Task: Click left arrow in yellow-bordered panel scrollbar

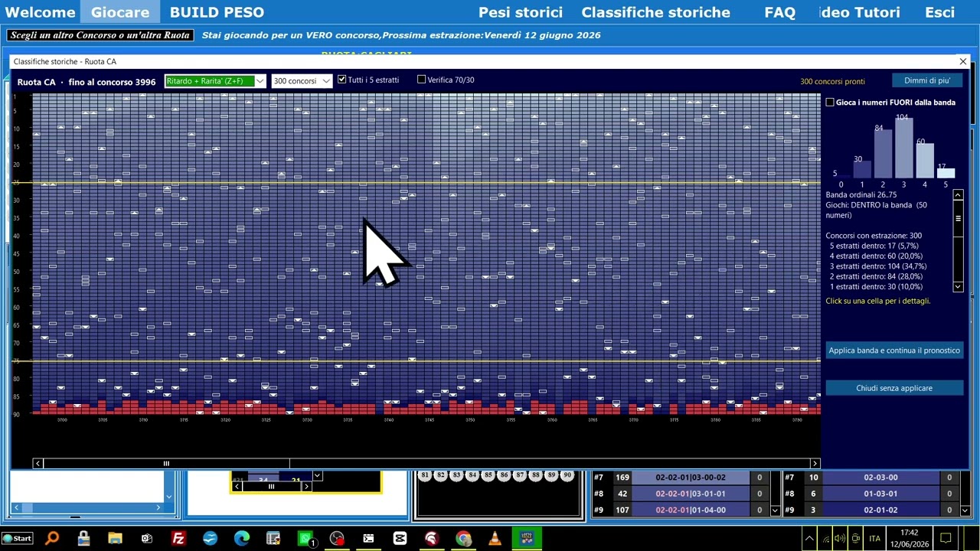Action: (x=237, y=486)
